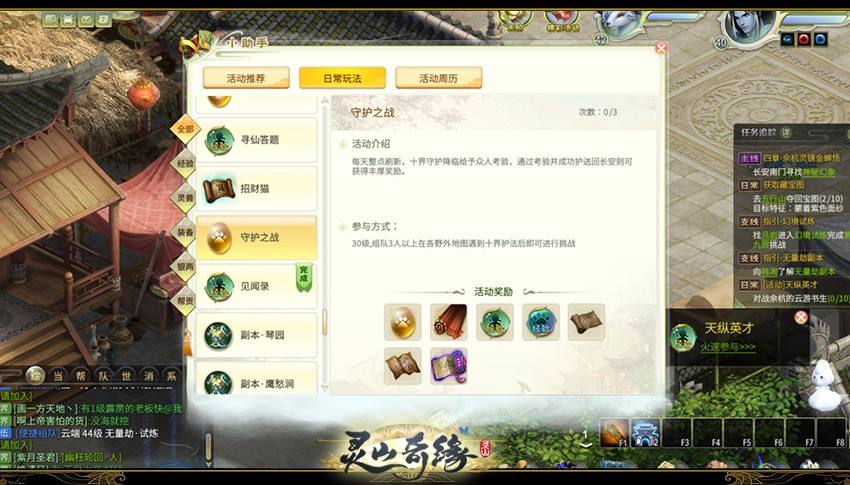The image size is (850, 485).
Task: Click the activity list scrollbar handle
Action: tap(325, 322)
